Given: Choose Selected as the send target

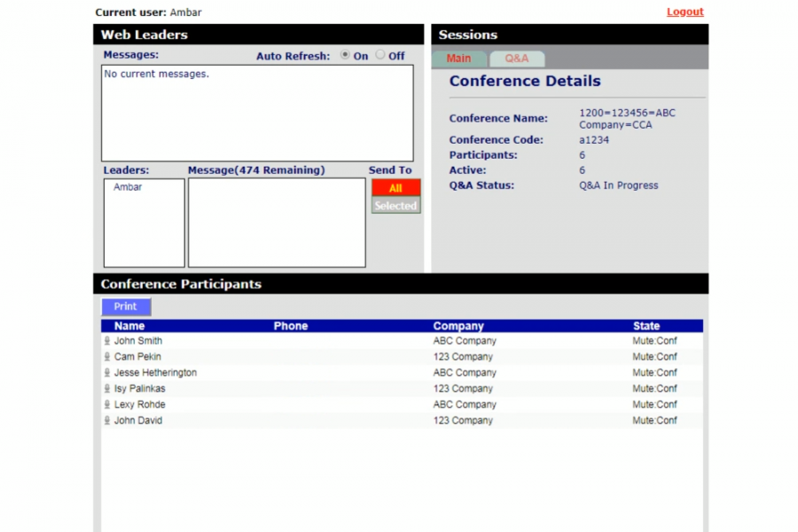Looking at the screenshot, I should click(395, 206).
